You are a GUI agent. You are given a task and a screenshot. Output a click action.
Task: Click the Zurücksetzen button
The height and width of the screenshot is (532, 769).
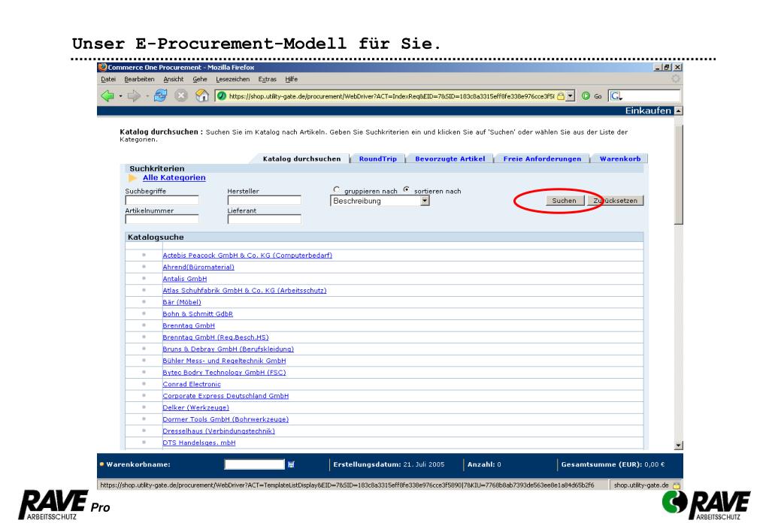coord(616,201)
